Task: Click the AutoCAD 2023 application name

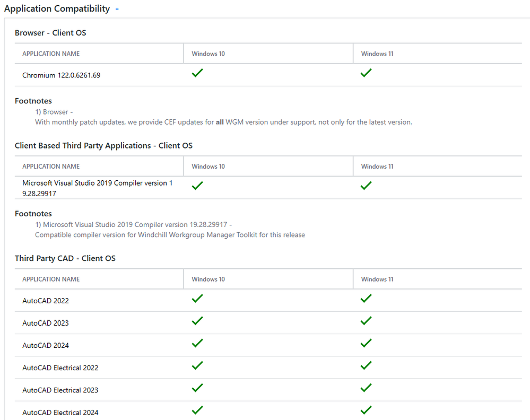Action: coord(46,323)
